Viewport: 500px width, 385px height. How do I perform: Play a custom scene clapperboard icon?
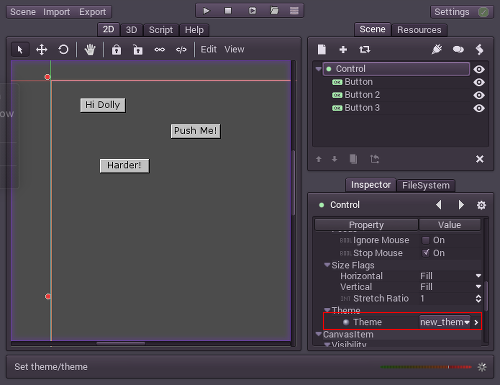click(274, 11)
